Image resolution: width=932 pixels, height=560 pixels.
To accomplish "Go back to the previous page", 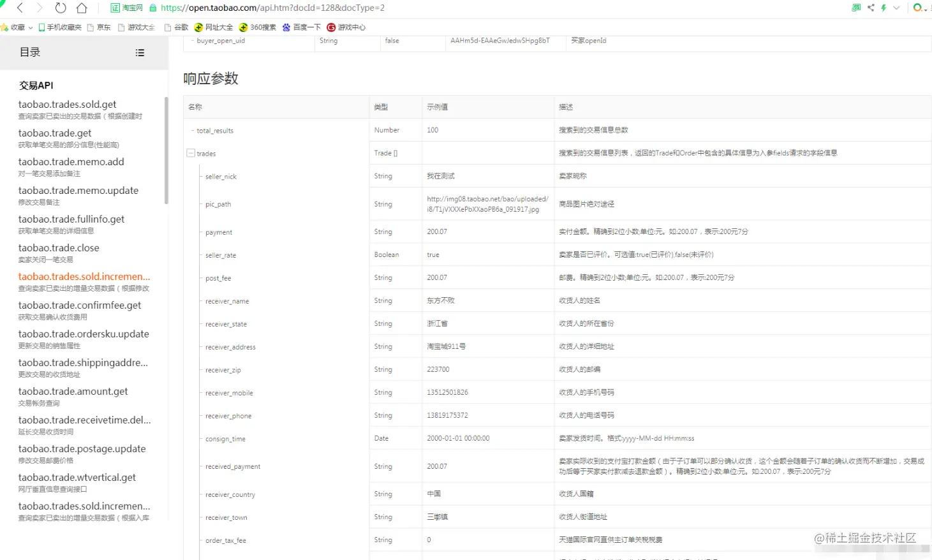I will point(20,8).
